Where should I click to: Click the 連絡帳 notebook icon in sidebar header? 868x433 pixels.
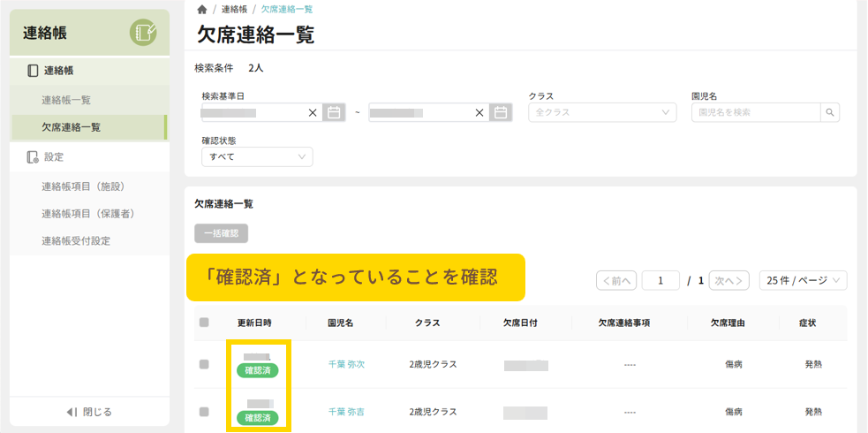(x=143, y=34)
